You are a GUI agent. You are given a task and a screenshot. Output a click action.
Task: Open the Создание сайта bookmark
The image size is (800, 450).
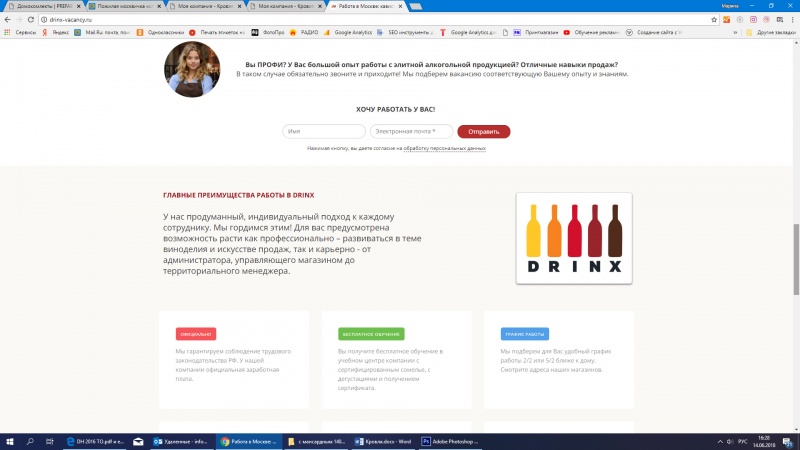(x=654, y=32)
